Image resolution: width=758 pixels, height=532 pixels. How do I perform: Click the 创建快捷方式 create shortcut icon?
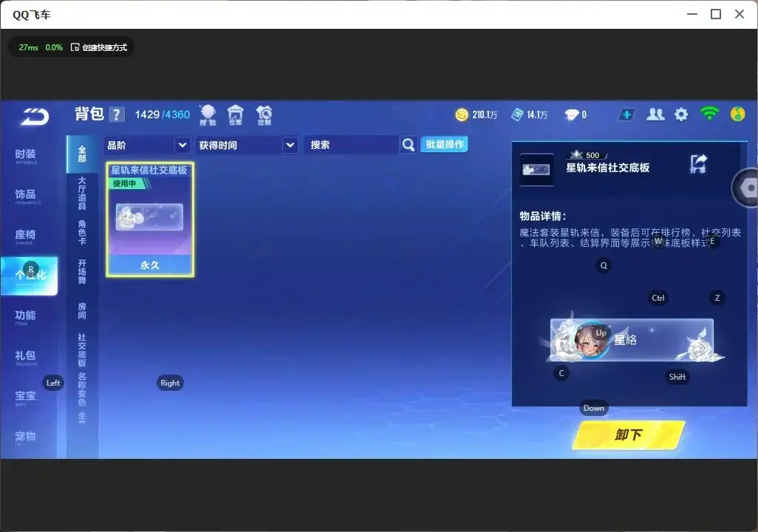[75, 47]
